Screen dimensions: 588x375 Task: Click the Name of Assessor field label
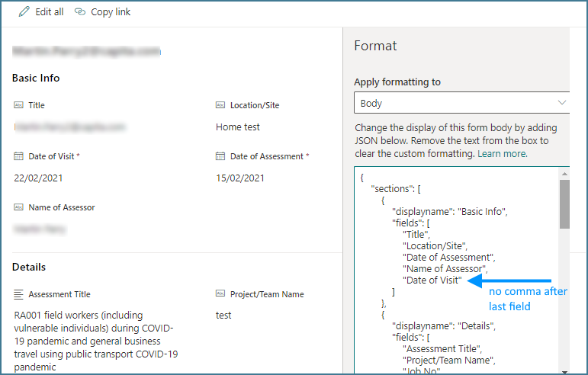pos(62,207)
